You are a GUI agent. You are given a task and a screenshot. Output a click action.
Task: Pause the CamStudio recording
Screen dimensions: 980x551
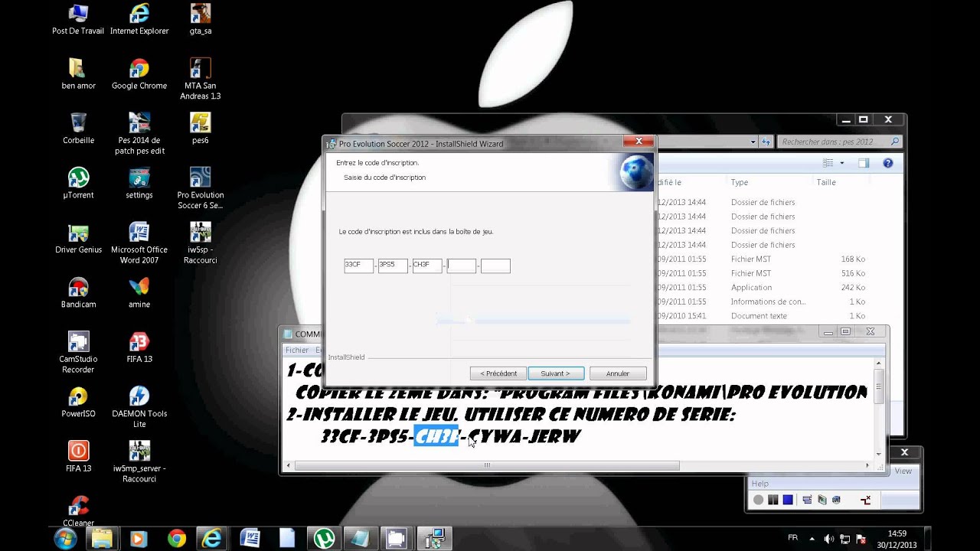click(773, 500)
